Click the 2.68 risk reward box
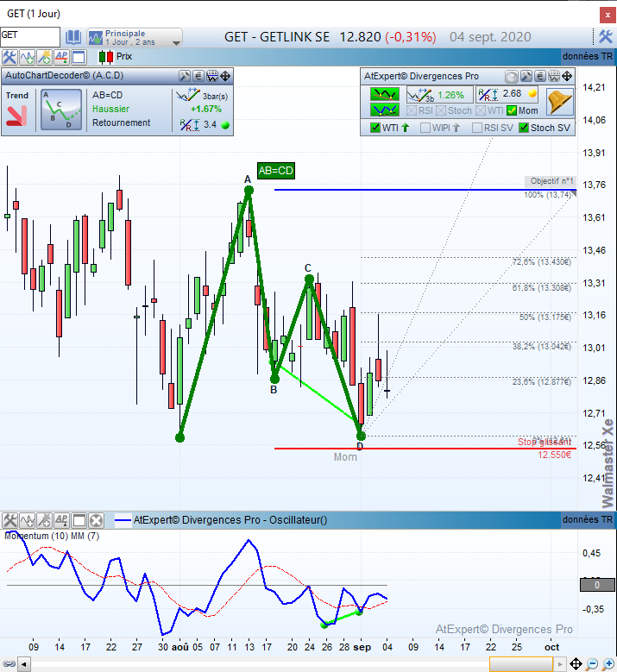Screen dimensions: 617x672 pyautogui.click(x=507, y=94)
